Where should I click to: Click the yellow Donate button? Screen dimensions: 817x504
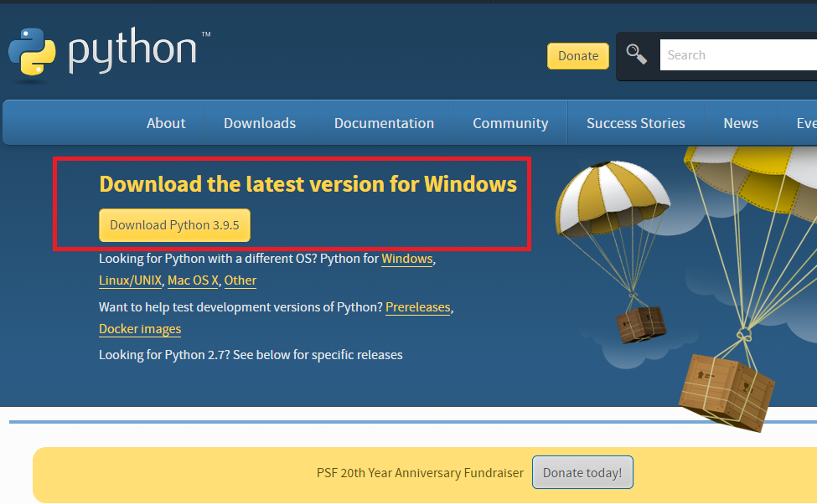click(577, 55)
